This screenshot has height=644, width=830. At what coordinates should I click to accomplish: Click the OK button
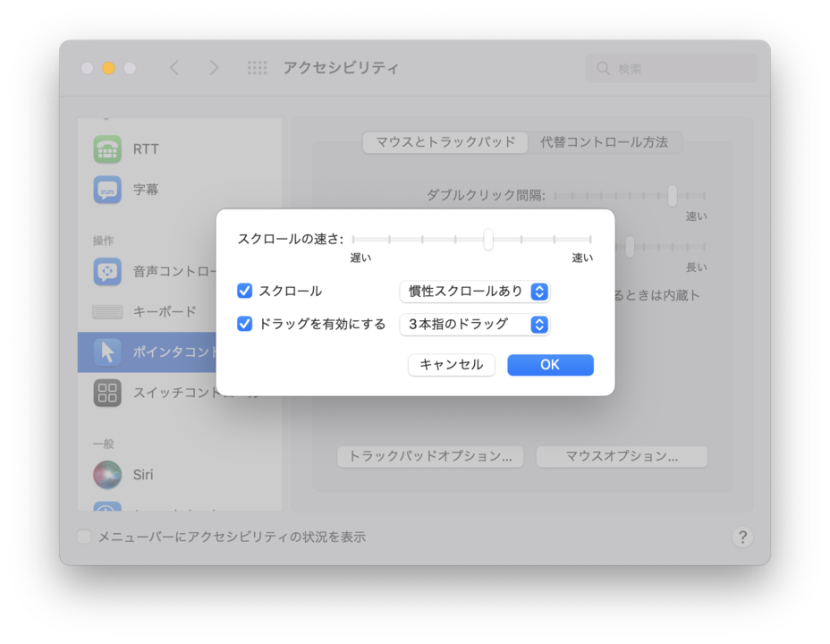(x=550, y=365)
